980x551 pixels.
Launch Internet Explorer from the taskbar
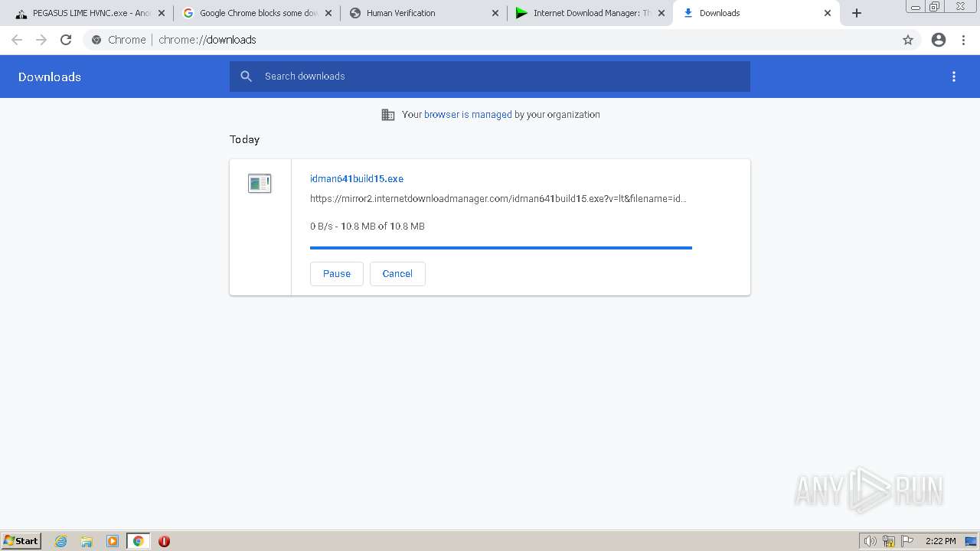[x=61, y=541]
